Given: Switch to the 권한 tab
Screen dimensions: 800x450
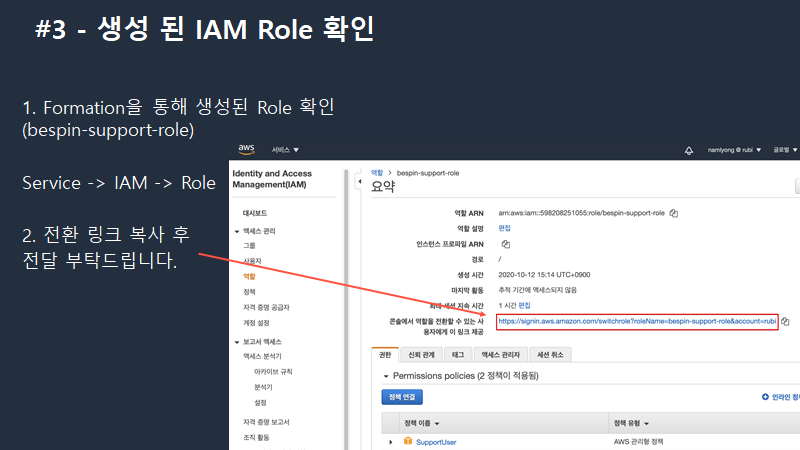Looking at the screenshot, I should [x=385, y=355].
